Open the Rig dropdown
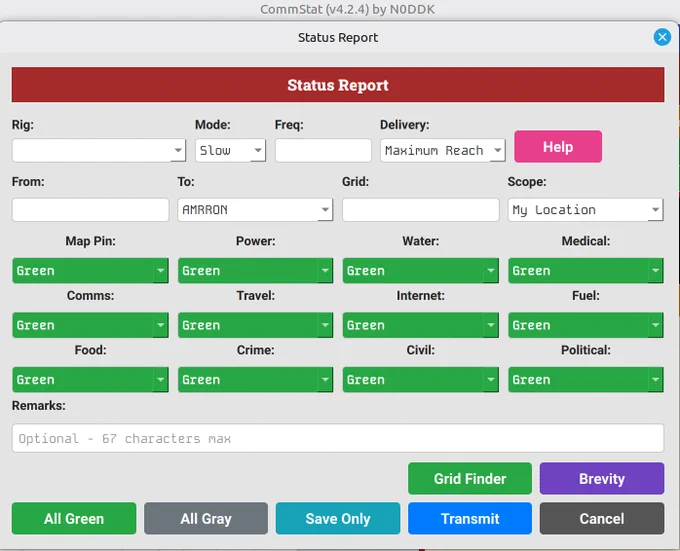Screen dimensions: 680x551 [99, 150]
